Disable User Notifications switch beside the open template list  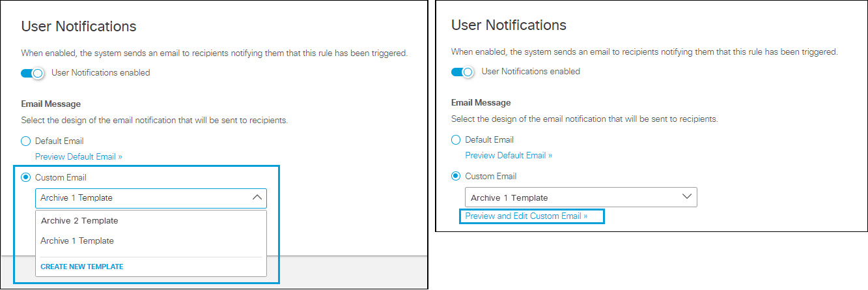[33, 73]
